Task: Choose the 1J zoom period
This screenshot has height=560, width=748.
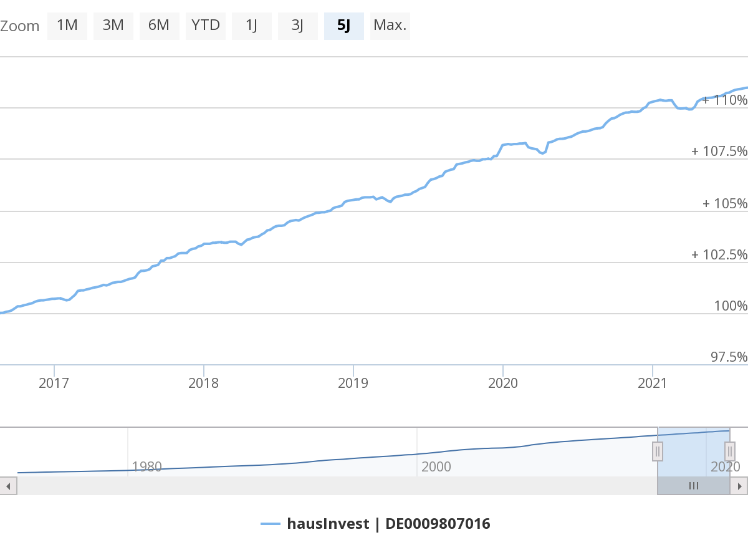Action: 252,26
